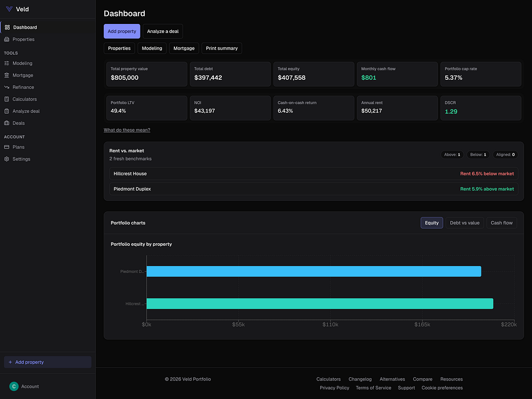Click the Calculators sidebar icon
Image resolution: width=532 pixels, height=399 pixels.
point(7,99)
